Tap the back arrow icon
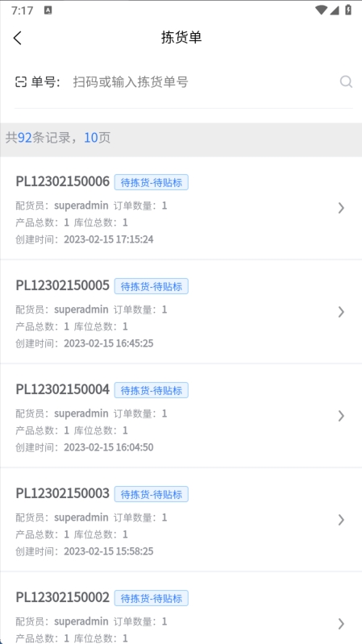Viewport: 362px width, 644px height. point(17,38)
